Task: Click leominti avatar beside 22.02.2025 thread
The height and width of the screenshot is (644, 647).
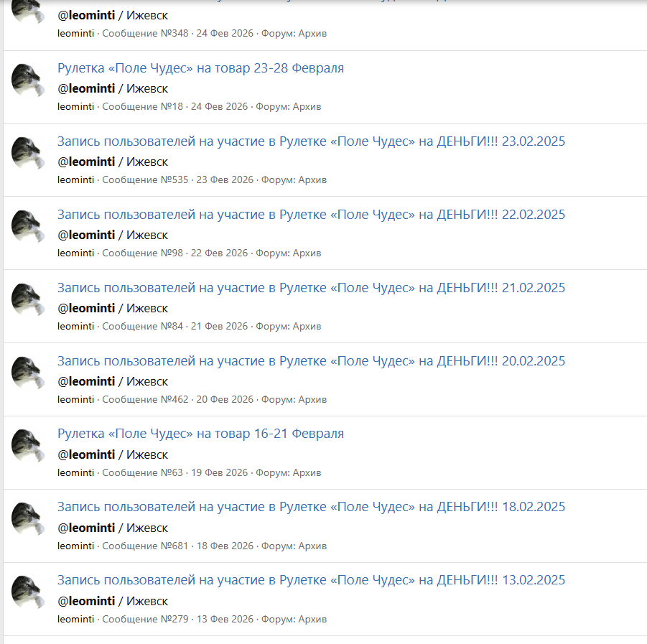Action: [27, 226]
